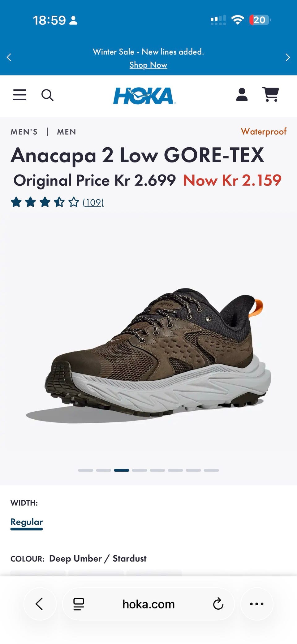Image resolution: width=297 pixels, height=644 pixels.
Task: Go to MEN'S breadcrumb category
Action: coord(24,132)
